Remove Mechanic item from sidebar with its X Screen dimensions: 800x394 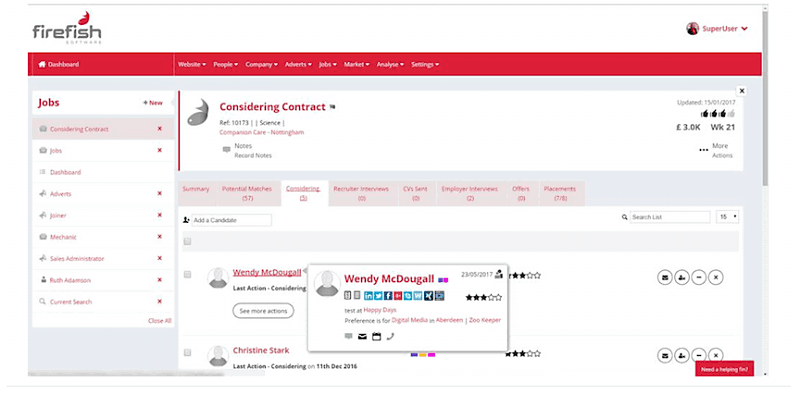[160, 237]
